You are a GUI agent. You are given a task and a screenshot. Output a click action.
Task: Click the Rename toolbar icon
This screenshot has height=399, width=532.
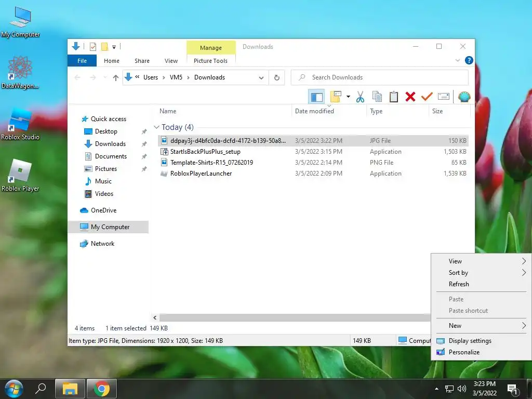point(444,97)
